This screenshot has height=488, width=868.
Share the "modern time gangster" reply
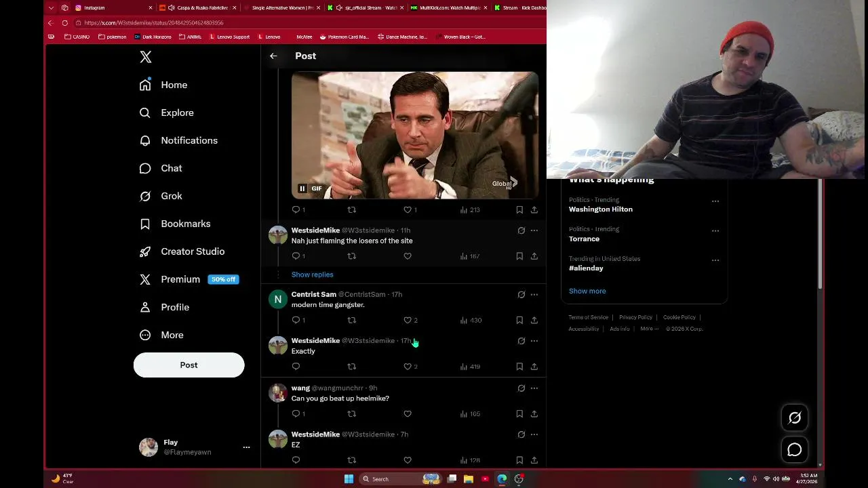[534, 320]
